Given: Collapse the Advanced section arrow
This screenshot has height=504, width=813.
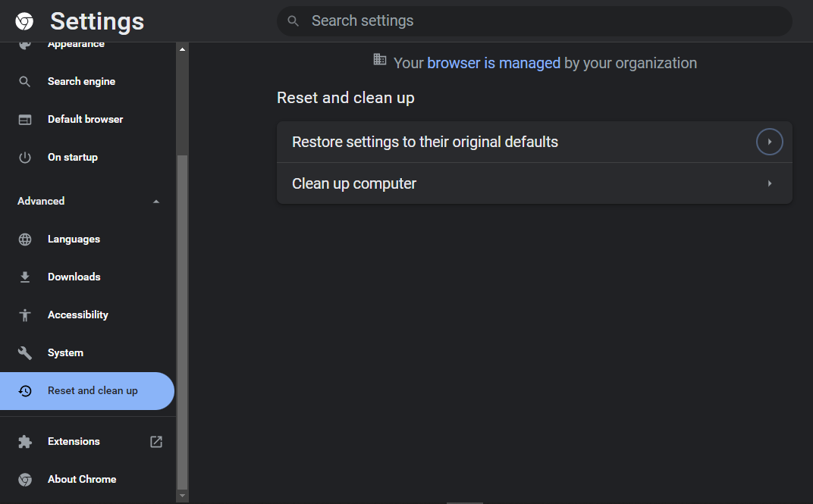Looking at the screenshot, I should pos(156,202).
